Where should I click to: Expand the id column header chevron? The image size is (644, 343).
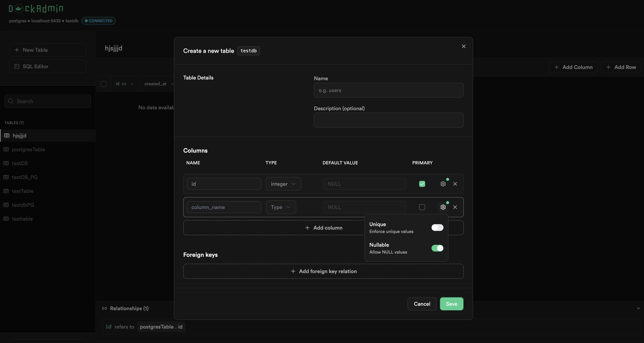(x=132, y=84)
